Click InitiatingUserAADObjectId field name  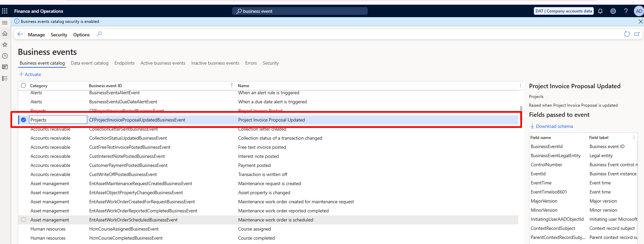557,219
